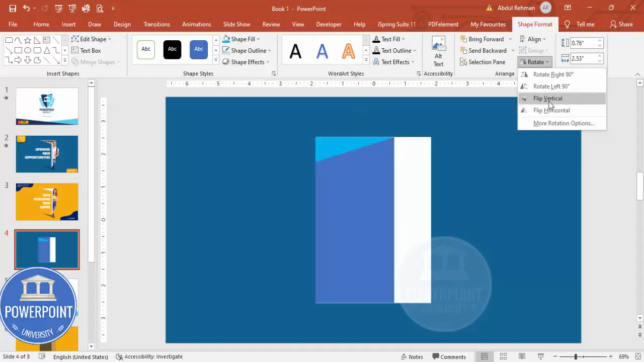
Task: Open the Format Shape dialog launcher in Shape Styles
Action: 274,74
